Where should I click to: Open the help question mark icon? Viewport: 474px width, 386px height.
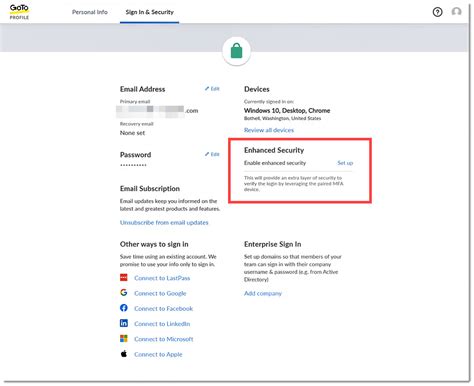(x=437, y=12)
